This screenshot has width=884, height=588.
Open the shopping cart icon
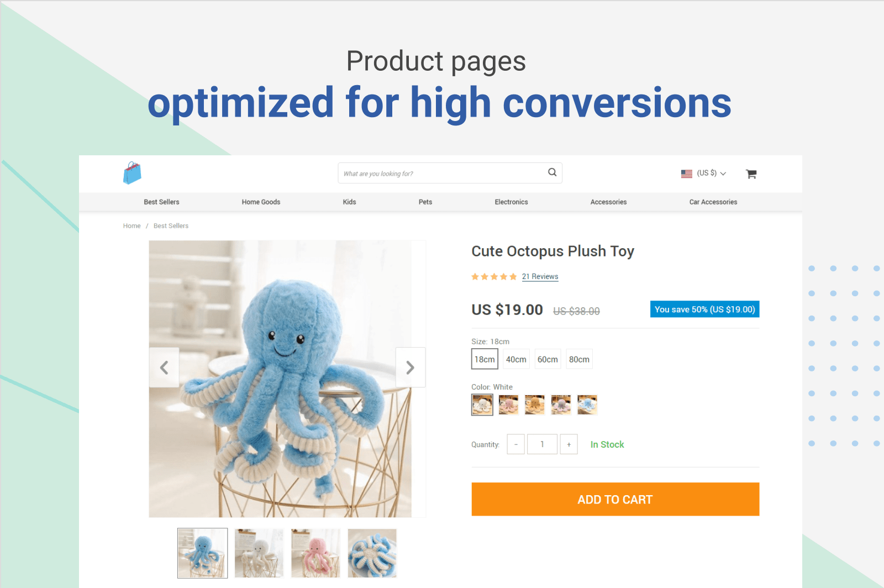(751, 174)
